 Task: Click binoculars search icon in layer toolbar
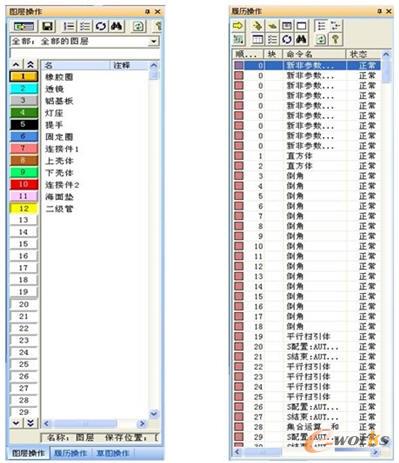coord(116,26)
